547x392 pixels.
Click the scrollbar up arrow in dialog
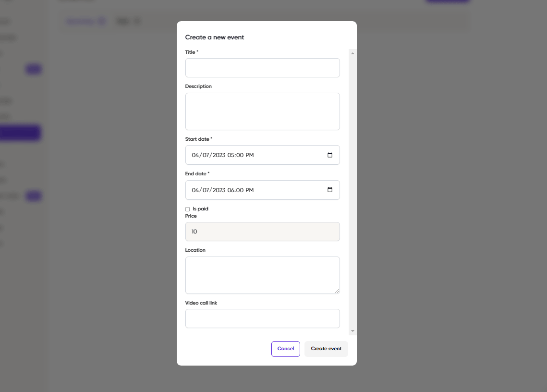pyautogui.click(x=353, y=53)
